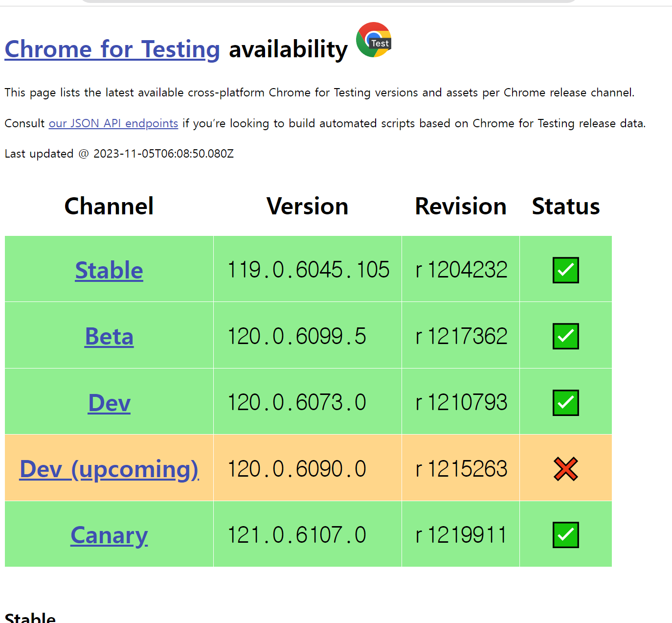The height and width of the screenshot is (623, 672).
Task: Select Beta version 120.0.6099.5 text
Action: tap(297, 336)
